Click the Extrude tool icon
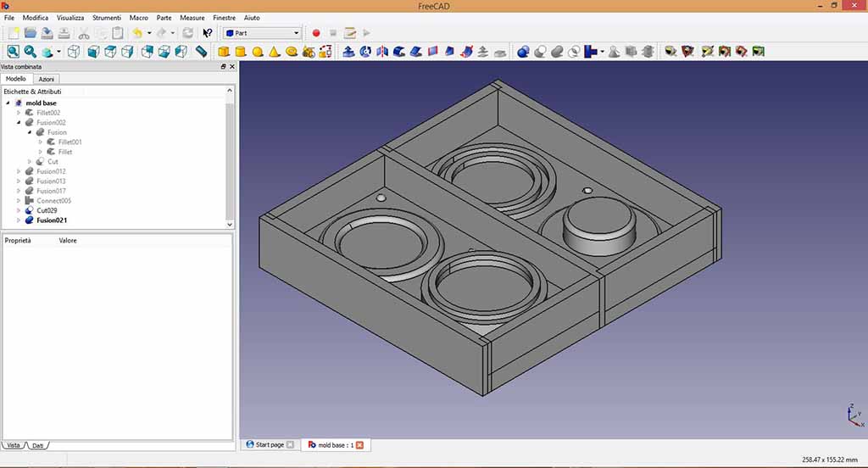The width and height of the screenshot is (868, 468). [x=348, y=52]
